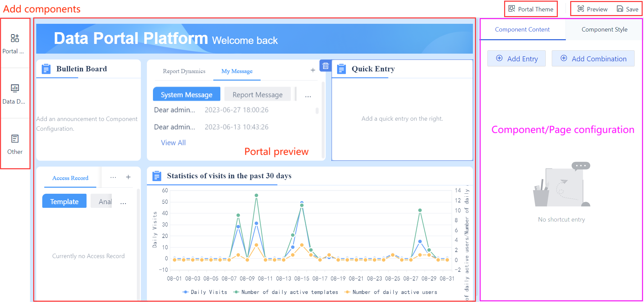Open the ellipsis menu beside the Template buttons
The height and width of the screenshot is (302, 644).
123,203
